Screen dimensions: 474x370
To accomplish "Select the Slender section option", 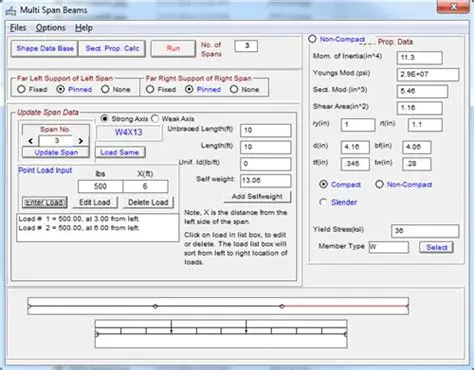I will [x=338, y=202].
